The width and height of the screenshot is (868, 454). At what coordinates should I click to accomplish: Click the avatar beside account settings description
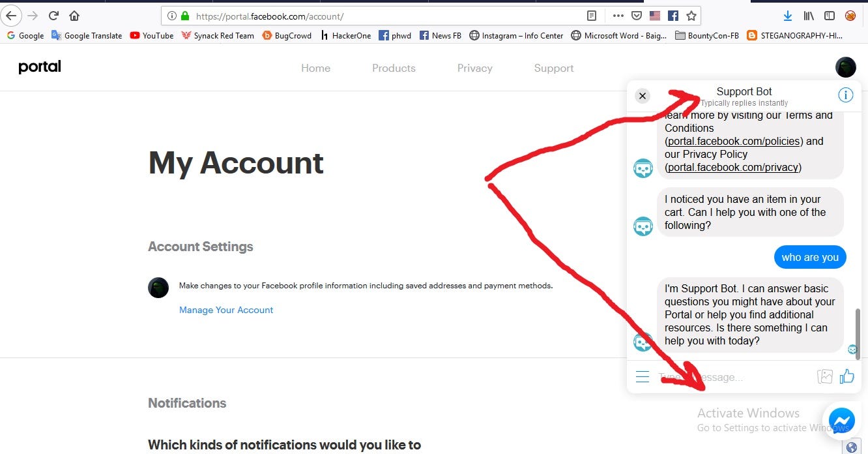click(x=158, y=288)
